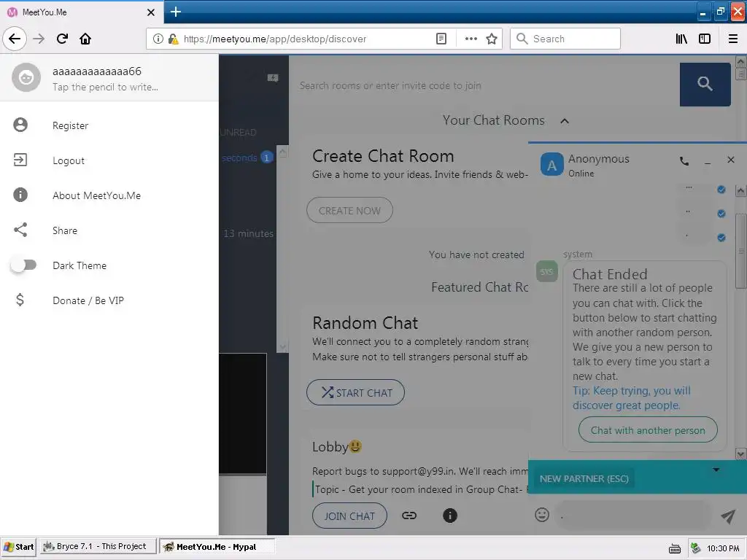Open the browser hamburger menu

[x=733, y=39]
